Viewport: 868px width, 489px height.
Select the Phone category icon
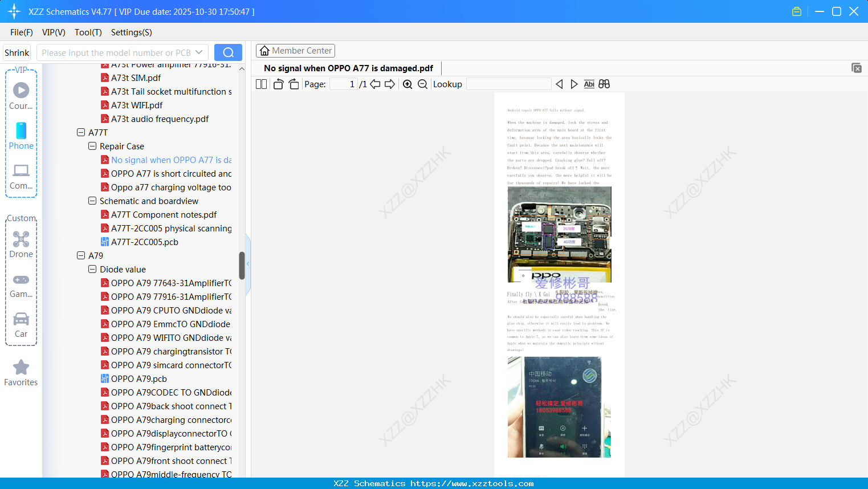pyautogui.click(x=21, y=136)
